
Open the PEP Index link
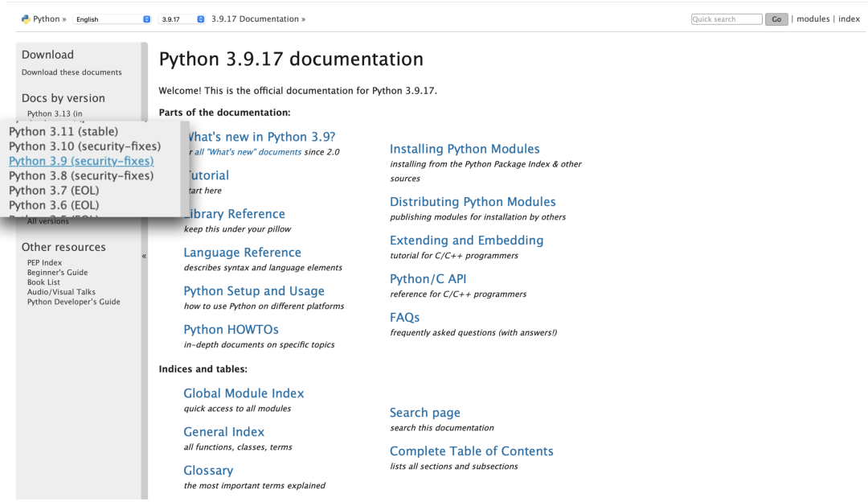pos(44,262)
